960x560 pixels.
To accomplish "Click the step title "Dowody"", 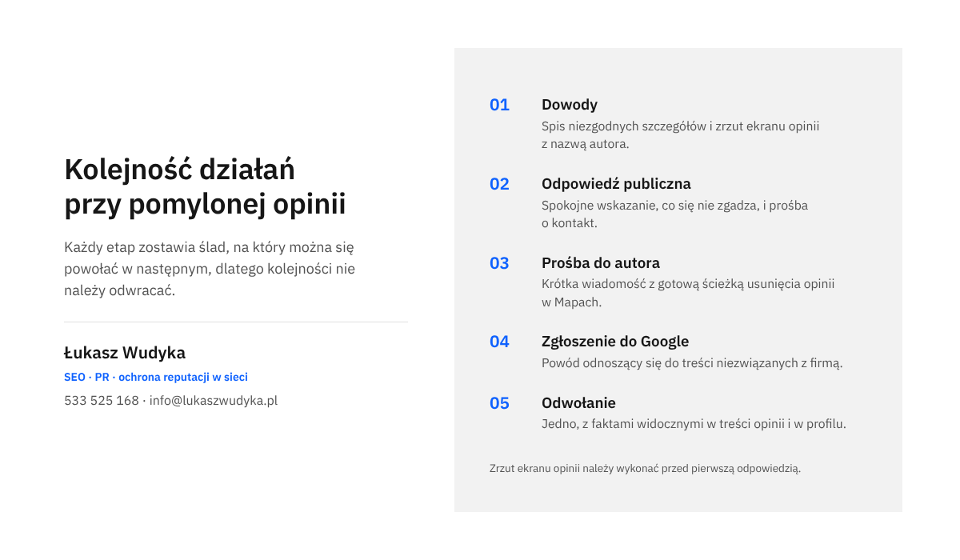I will [x=570, y=105].
